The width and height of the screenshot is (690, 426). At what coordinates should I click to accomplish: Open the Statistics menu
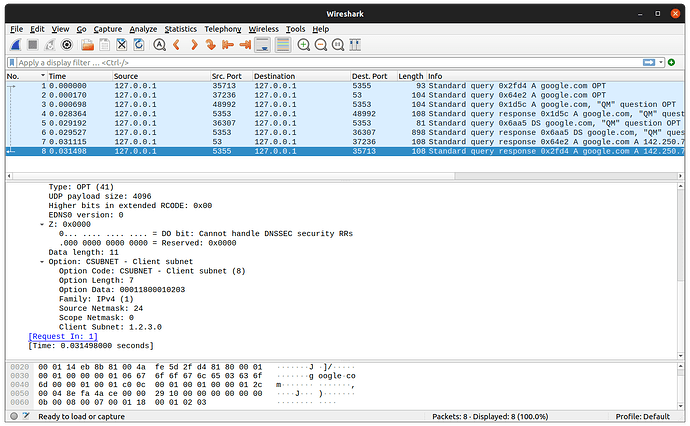(180, 29)
